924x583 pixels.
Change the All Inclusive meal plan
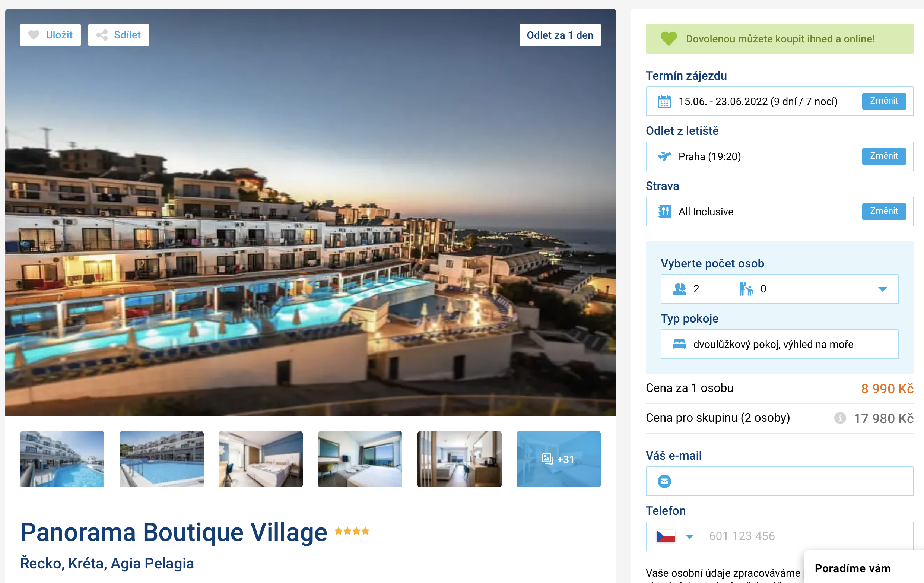pyautogui.click(x=884, y=212)
